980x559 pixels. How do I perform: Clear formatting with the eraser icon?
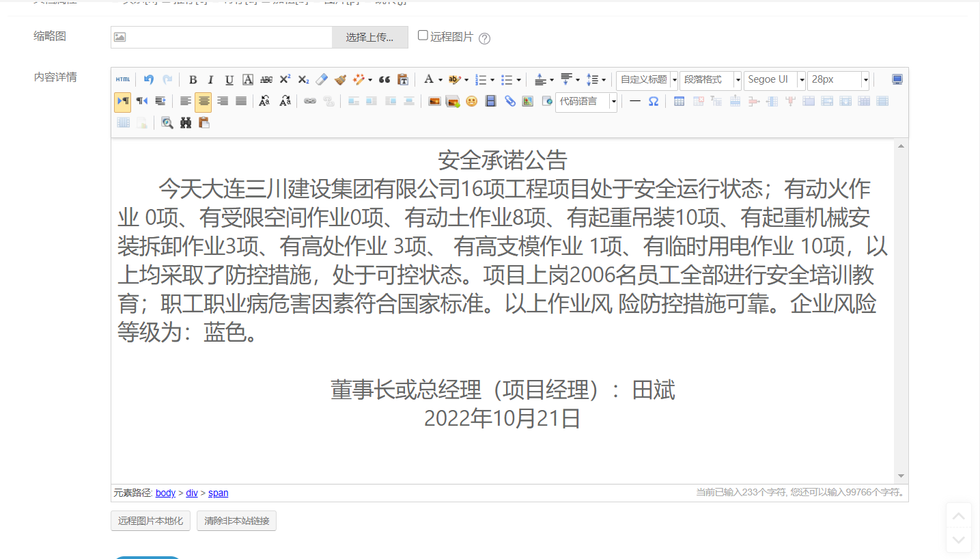[x=322, y=80]
